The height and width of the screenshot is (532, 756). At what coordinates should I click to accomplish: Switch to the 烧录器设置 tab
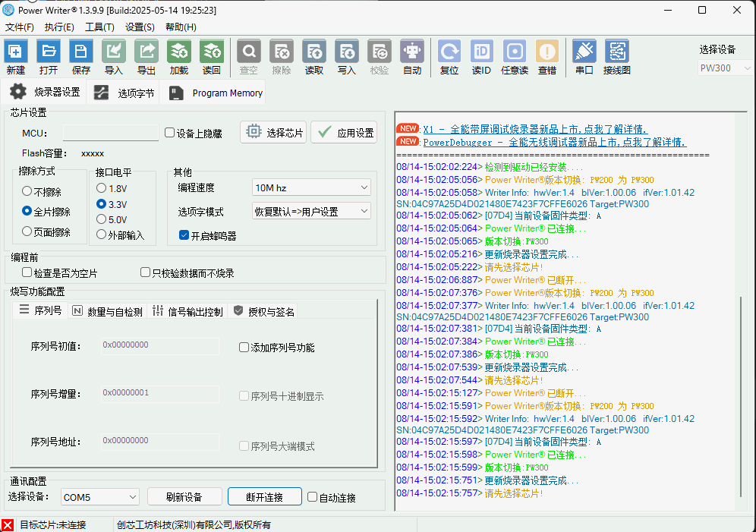pyautogui.click(x=44, y=92)
